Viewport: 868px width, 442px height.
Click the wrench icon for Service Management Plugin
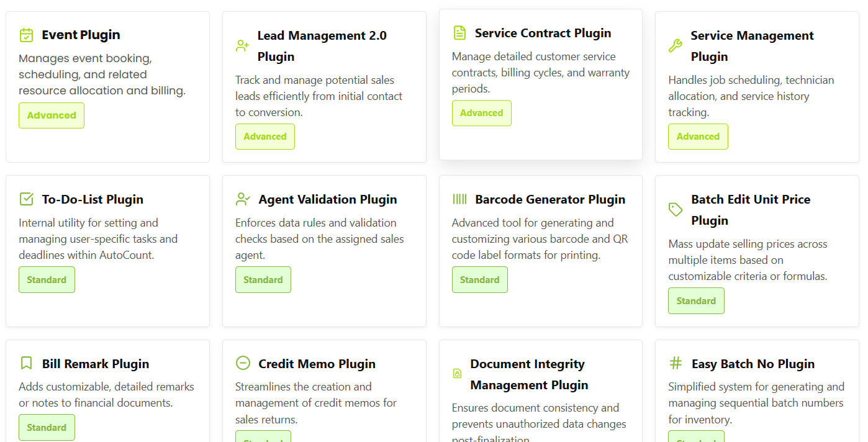676,46
